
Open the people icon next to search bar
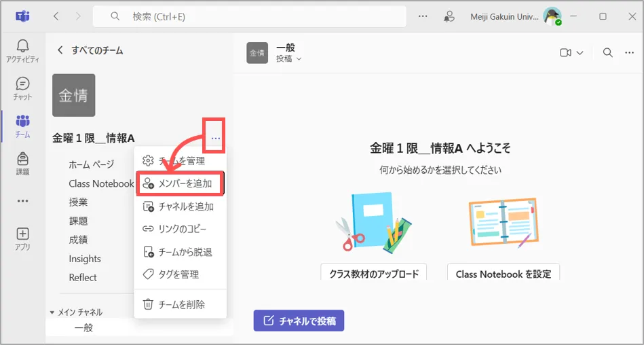(x=449, y=16)
